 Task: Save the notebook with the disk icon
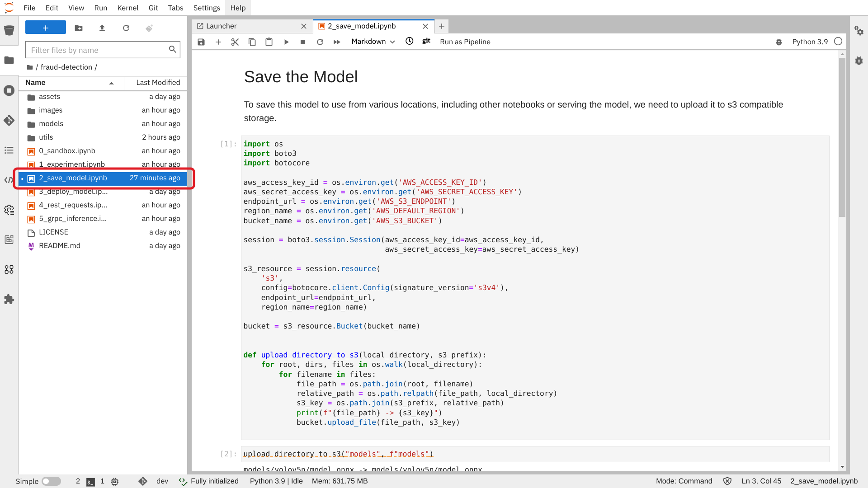[201, 42]
